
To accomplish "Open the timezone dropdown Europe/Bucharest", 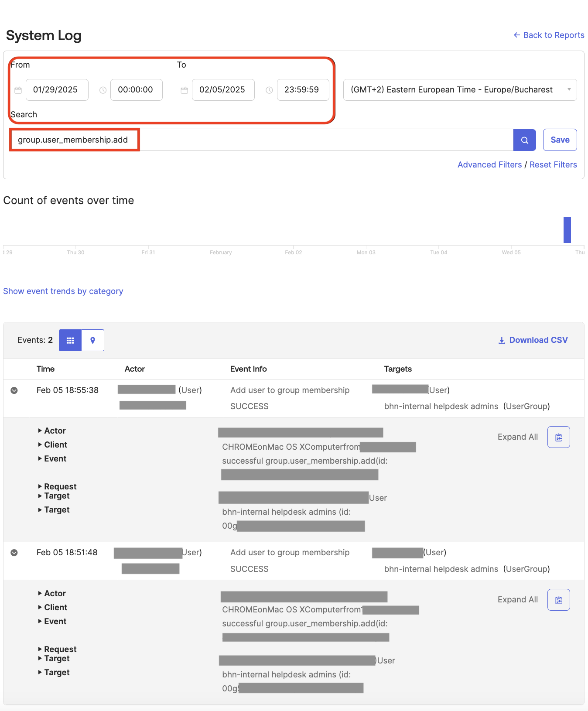I will pos(460,90).
